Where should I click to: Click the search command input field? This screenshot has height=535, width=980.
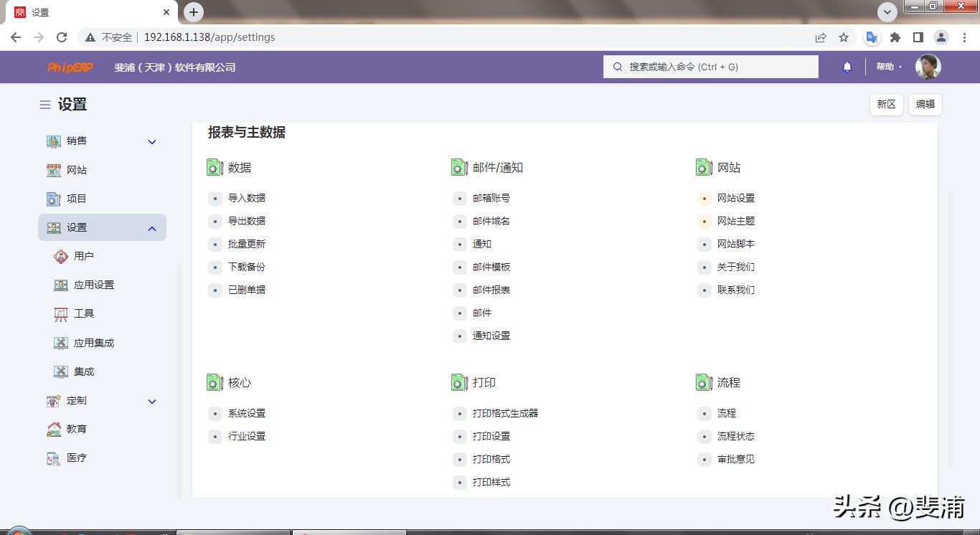click(x=710, y=66)
